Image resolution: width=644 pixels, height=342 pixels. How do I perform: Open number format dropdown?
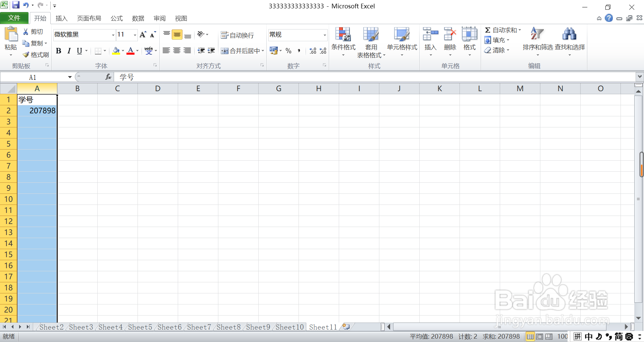[x=325, y=35]
